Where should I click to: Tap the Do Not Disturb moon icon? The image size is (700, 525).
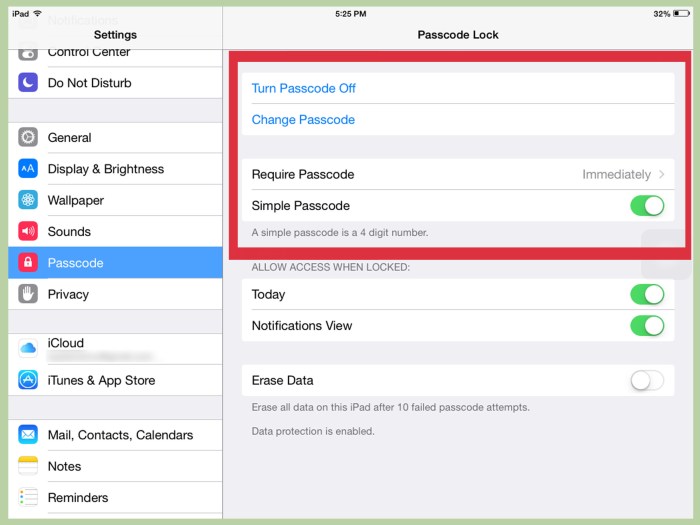click(x=28, y=83)
